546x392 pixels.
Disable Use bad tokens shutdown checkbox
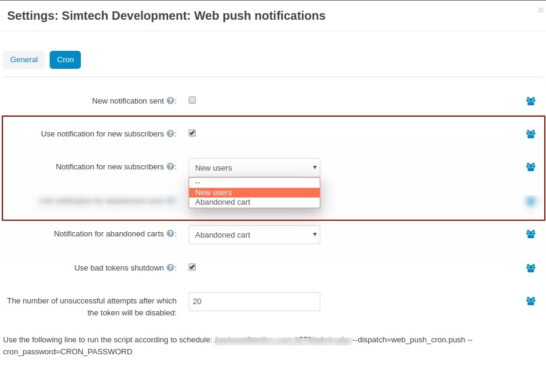192,267
